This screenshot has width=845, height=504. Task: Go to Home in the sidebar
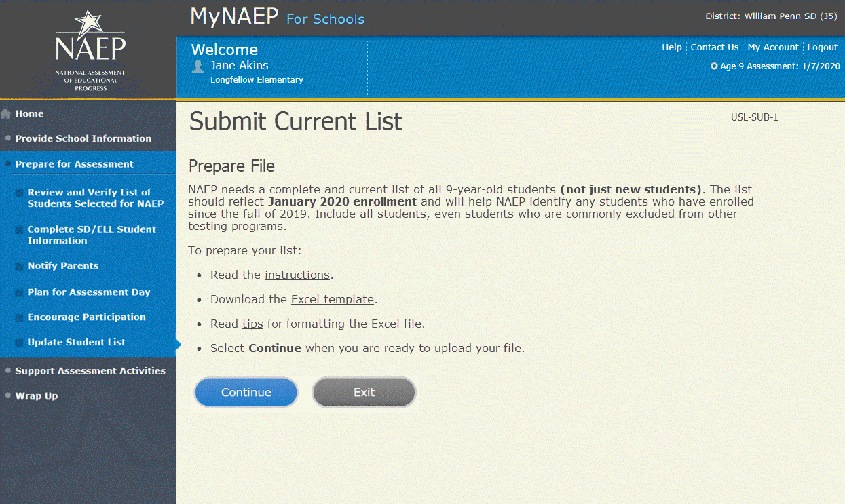click(x=29, y=114)
